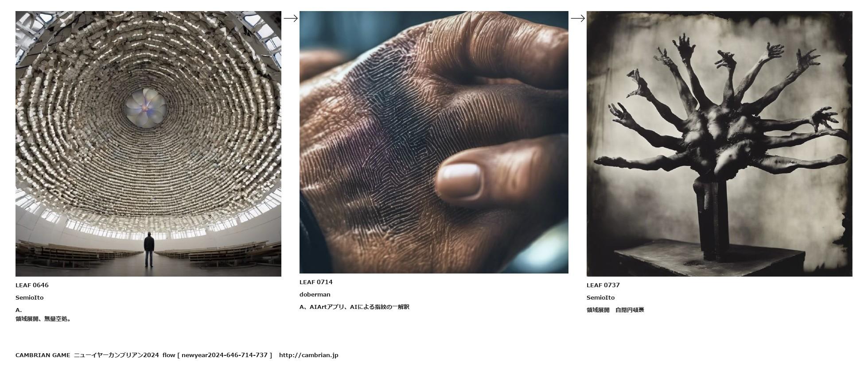Click ニューイヤーカンブリアン2024 footer text
Image resolution: width=868 pixels, height=366 pixels.
[x=116, y=355]
